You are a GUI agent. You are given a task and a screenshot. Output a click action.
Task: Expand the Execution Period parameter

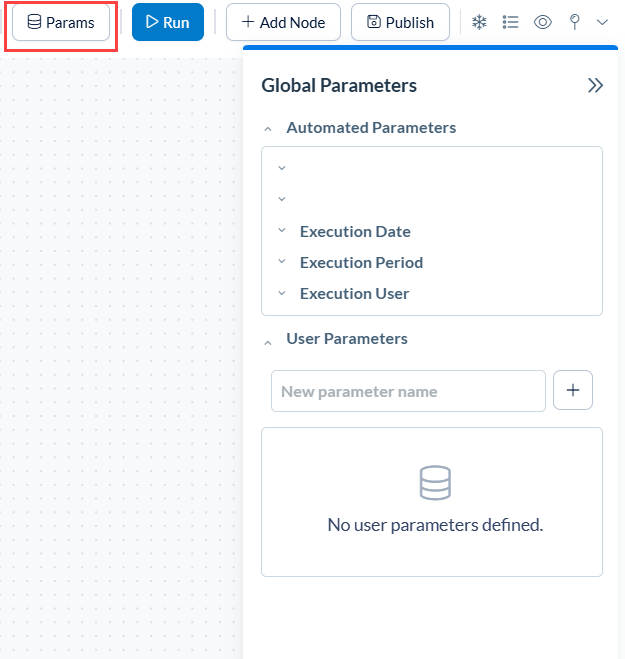[282, 262]
